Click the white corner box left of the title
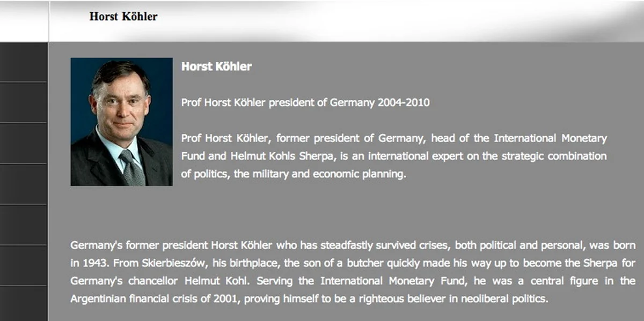 [x=24, y=20]
